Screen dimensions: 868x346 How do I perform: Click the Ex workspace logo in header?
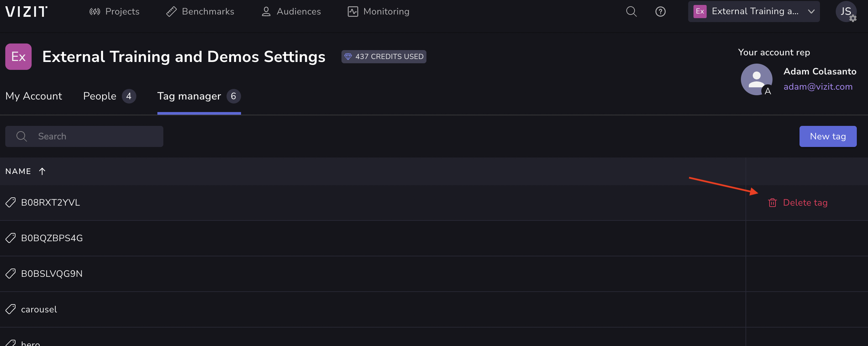pos(18,57)
